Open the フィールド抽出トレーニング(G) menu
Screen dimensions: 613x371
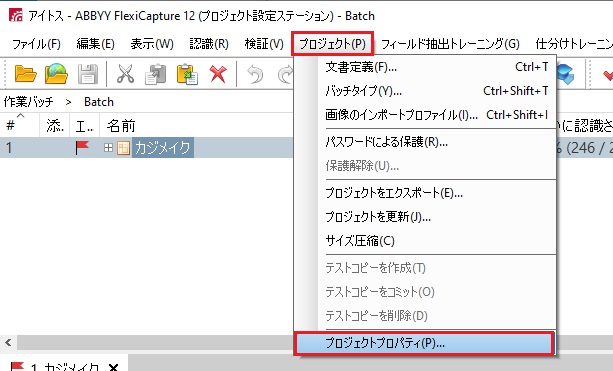click(450, 44)
